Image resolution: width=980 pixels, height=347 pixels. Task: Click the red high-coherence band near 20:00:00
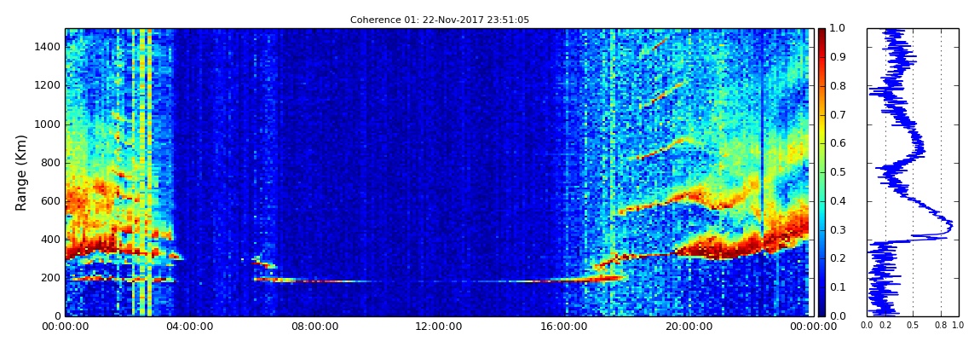point(718,247)
